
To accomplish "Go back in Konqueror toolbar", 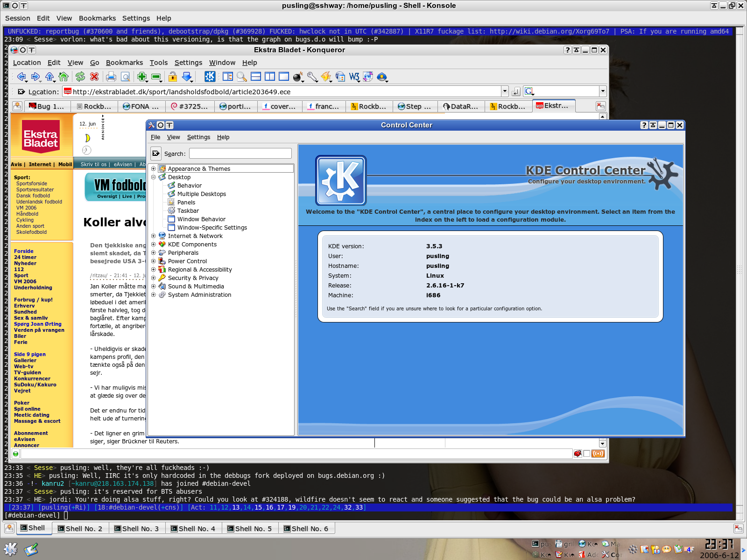I will 21,77.
